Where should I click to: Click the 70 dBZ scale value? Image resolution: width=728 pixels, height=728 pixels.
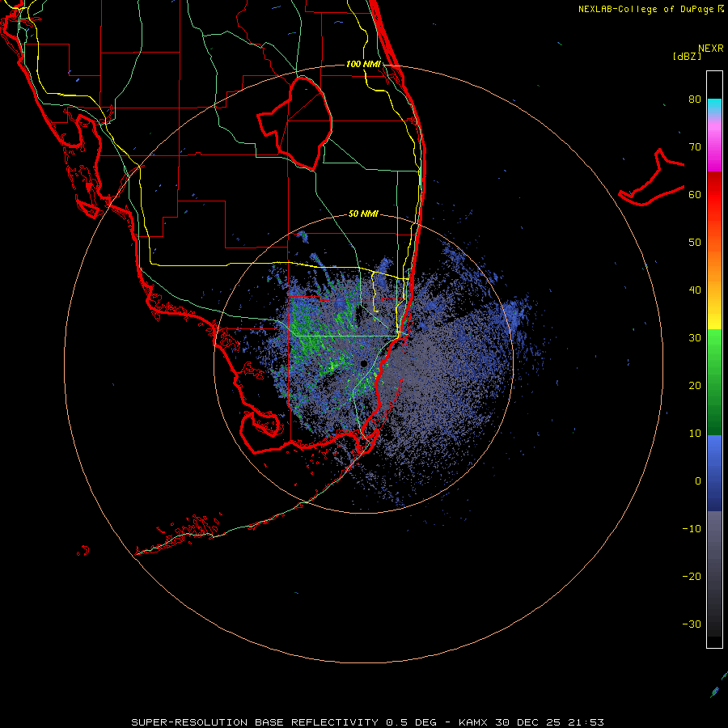coord(695,147)
